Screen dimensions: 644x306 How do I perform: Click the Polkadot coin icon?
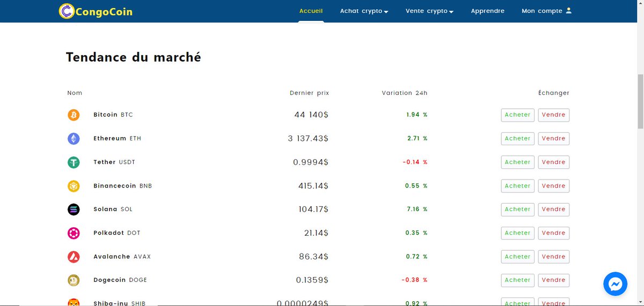tap(74, 233)
